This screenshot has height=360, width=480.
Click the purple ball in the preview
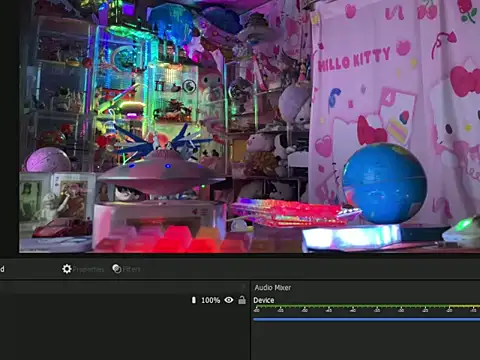(47, 160)
